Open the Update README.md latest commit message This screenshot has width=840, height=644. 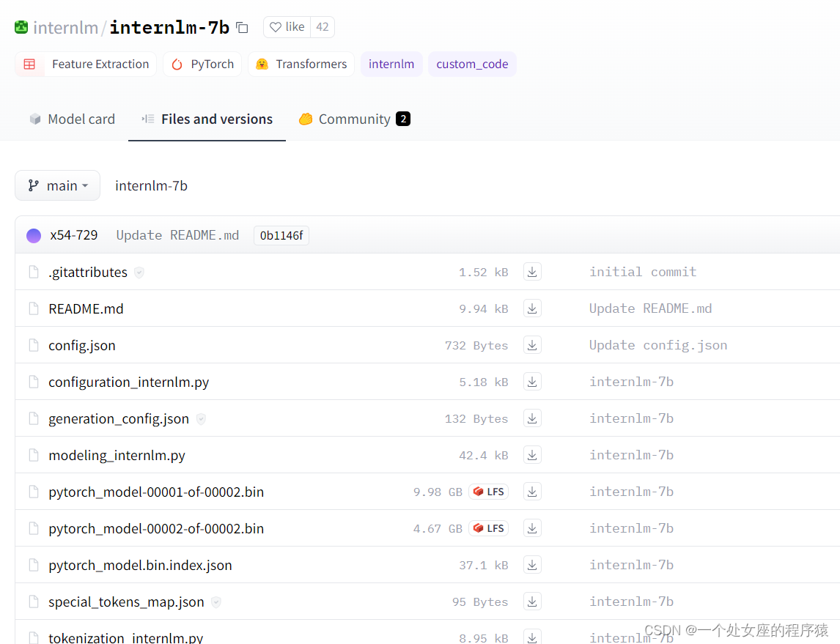(177, 235)
